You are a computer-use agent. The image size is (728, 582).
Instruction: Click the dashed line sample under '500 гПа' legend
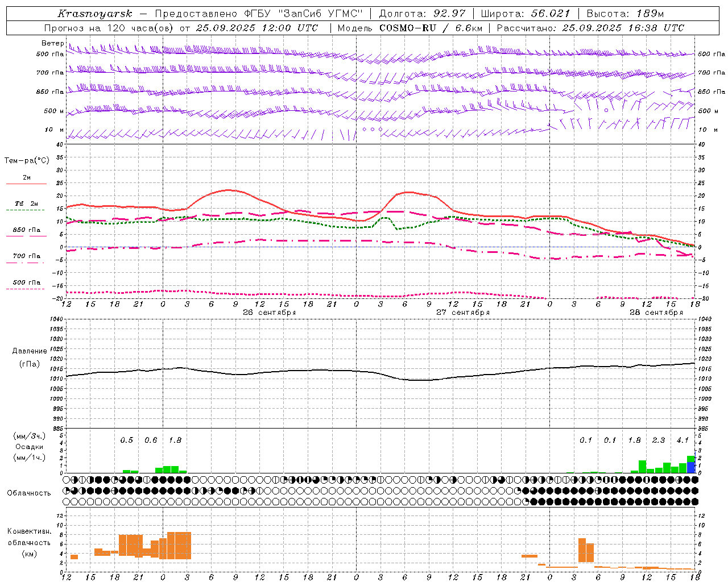coord(26,289)
